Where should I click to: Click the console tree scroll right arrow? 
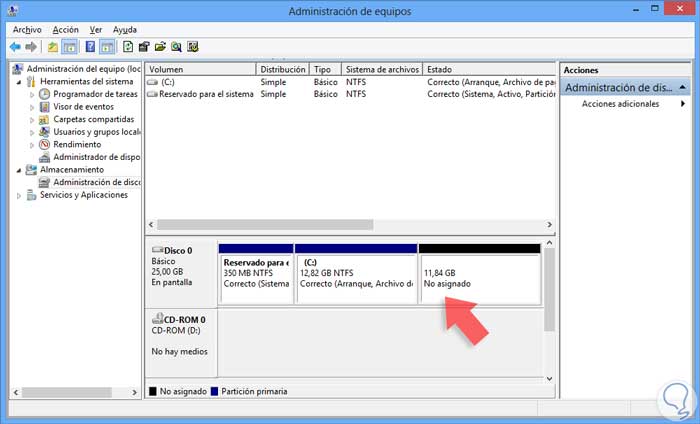134,392
